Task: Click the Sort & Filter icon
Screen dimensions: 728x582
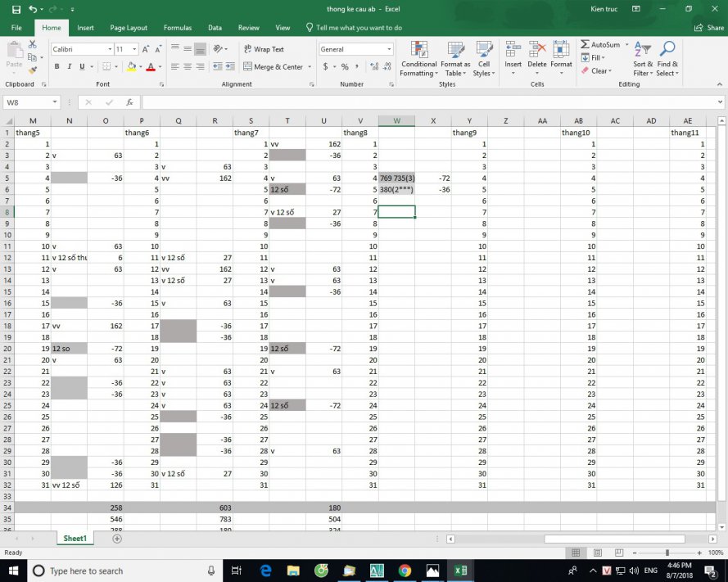Action: click(643, 58)
